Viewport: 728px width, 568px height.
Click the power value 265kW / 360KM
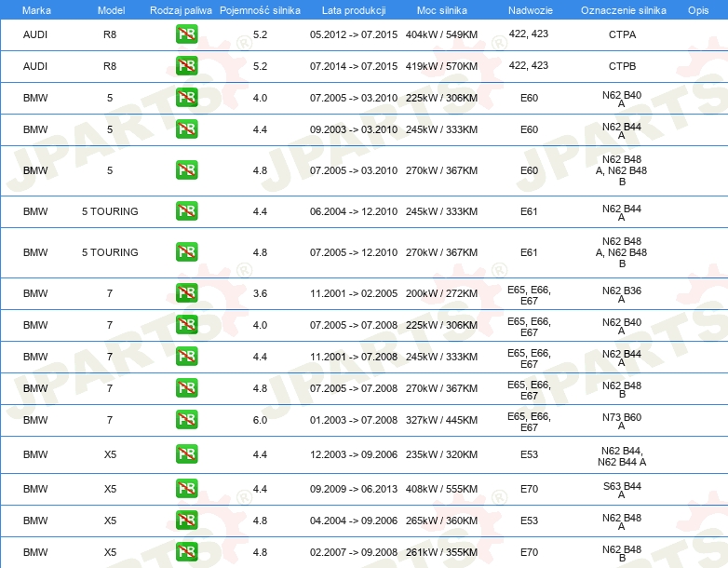click(441, 521)
